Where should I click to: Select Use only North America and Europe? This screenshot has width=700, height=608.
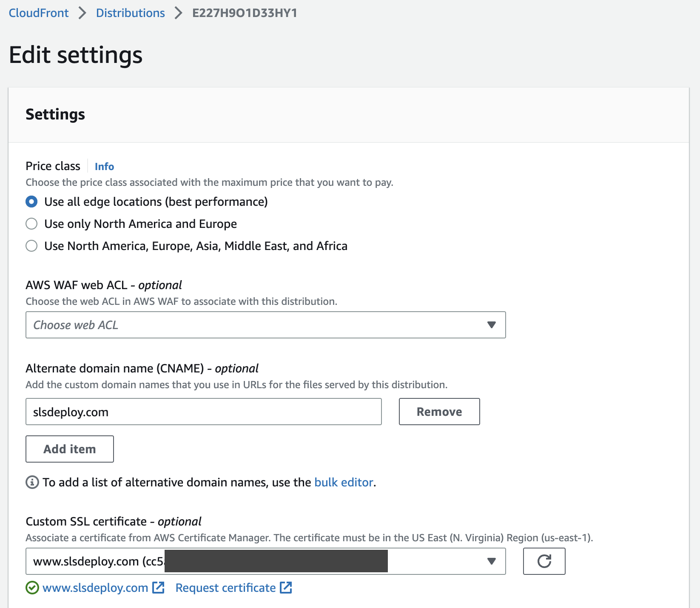tap(31, 224)
